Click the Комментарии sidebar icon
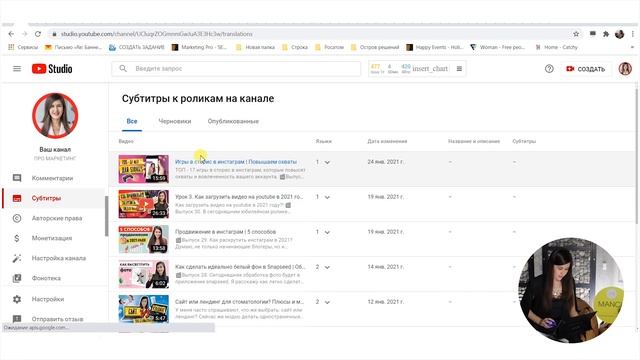 [17, 178]
